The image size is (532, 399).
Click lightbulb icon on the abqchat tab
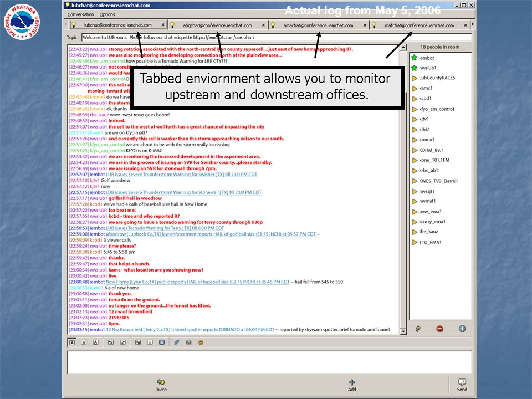[x=172, y=25]
